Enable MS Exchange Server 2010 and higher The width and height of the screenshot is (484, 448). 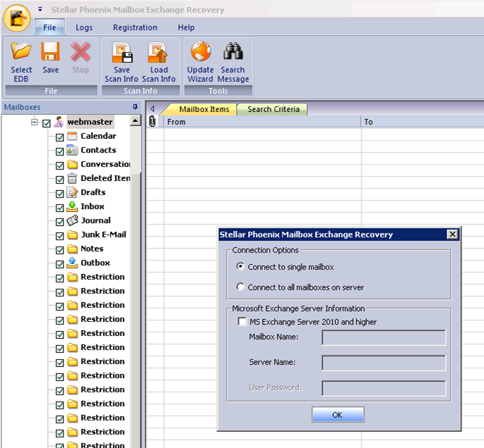[x=242, y=321]
